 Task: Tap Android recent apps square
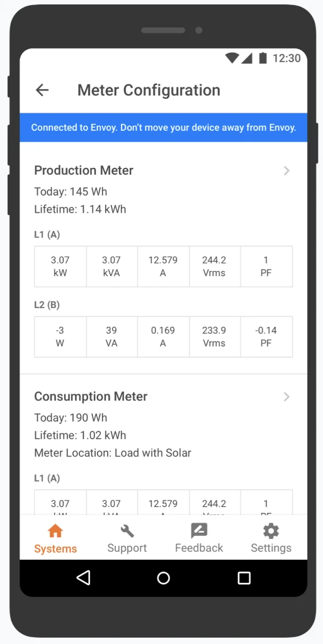(x=244, y=578)
